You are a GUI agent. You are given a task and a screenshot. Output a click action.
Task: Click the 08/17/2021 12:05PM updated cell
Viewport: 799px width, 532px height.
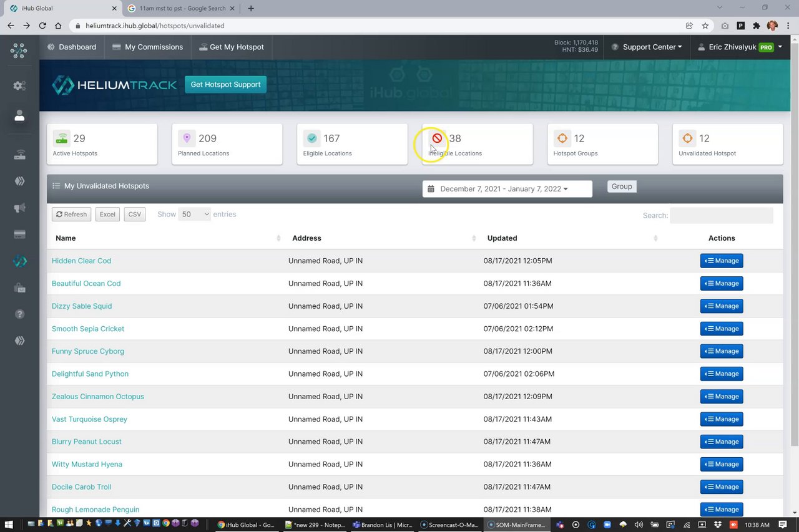(x=517, y=261)
